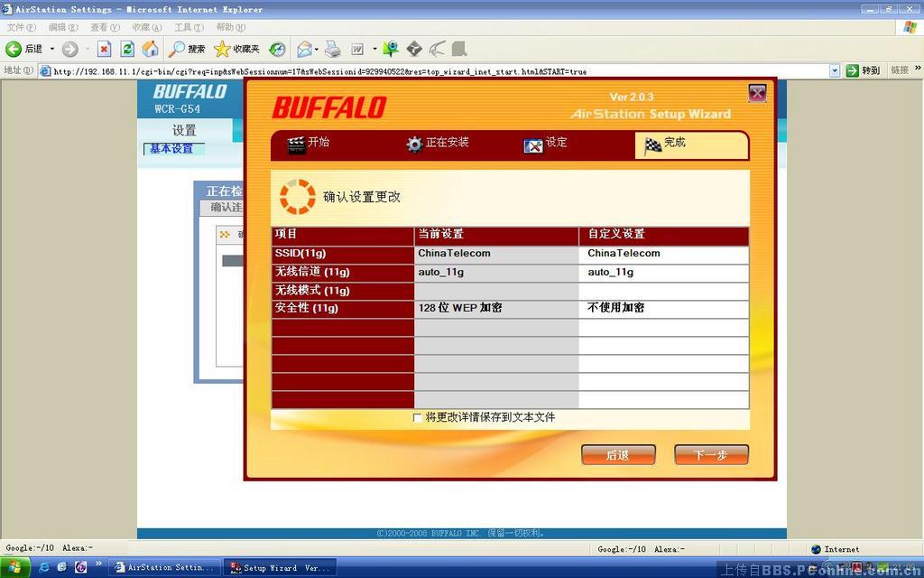Viewport: 924px width, 578px height.
Task: Click the address bar URL field
Action: (x=433, y=70)
